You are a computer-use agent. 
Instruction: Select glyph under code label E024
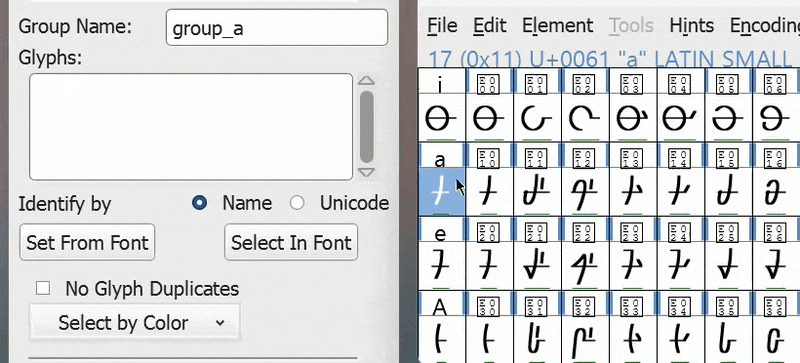click(x=681, y=265)
